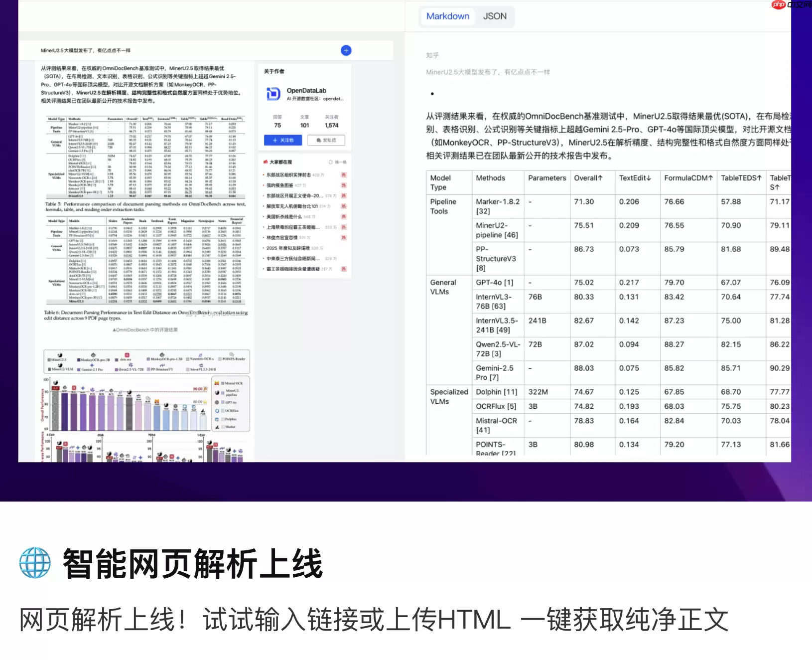Open trending search 东部战区组织实弹射击
Image resolution: width=812 pixels, height=660 pixels.
coord(288,175)
